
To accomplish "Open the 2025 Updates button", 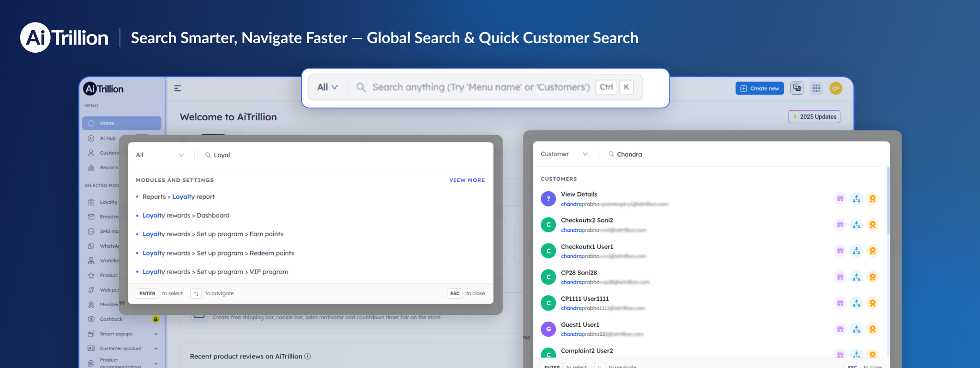I will pyautogui.click(x=814, y=116).
